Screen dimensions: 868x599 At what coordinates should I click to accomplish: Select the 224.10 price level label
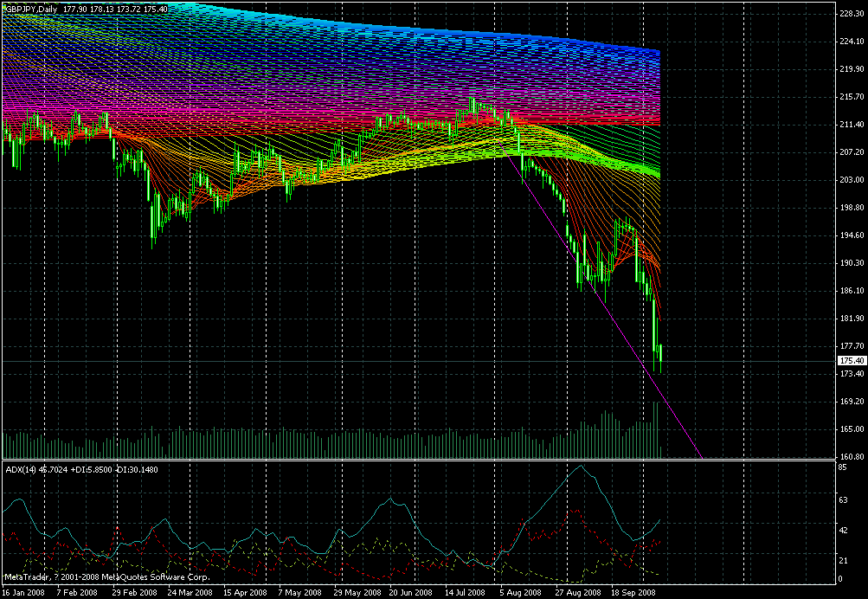852,42
